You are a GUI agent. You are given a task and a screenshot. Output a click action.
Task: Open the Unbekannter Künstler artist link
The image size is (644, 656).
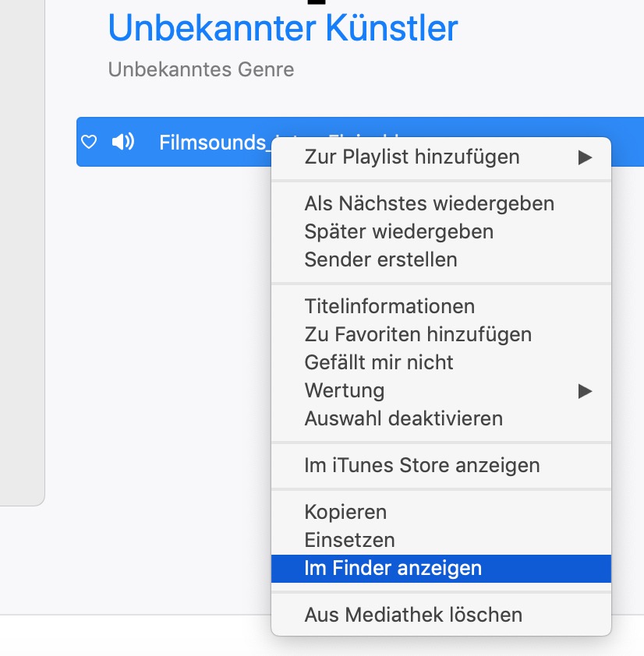[x=282, y=29]
